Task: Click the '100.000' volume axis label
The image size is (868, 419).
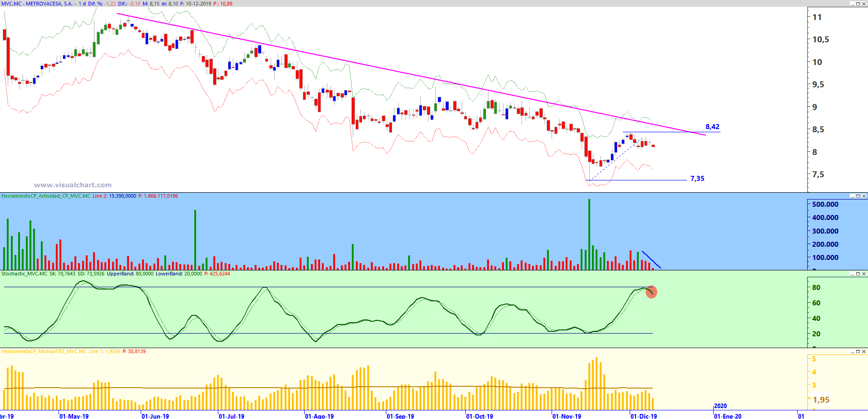Action: coord(825,257)
